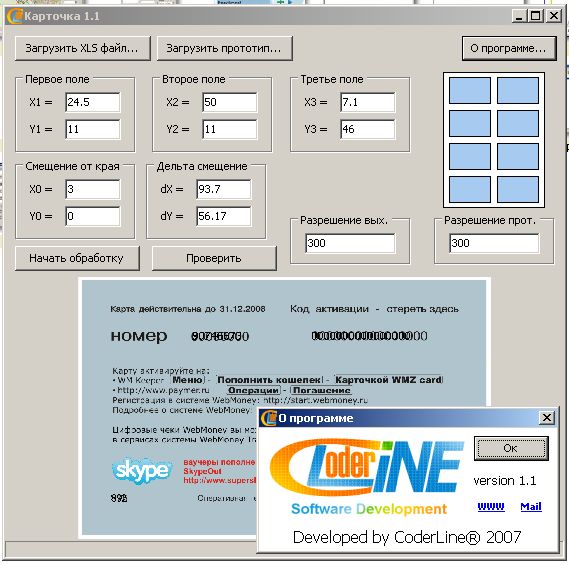569x565 pixels.
Task: Click the Skype logo on card preview
Action: (x=142, y=471)
